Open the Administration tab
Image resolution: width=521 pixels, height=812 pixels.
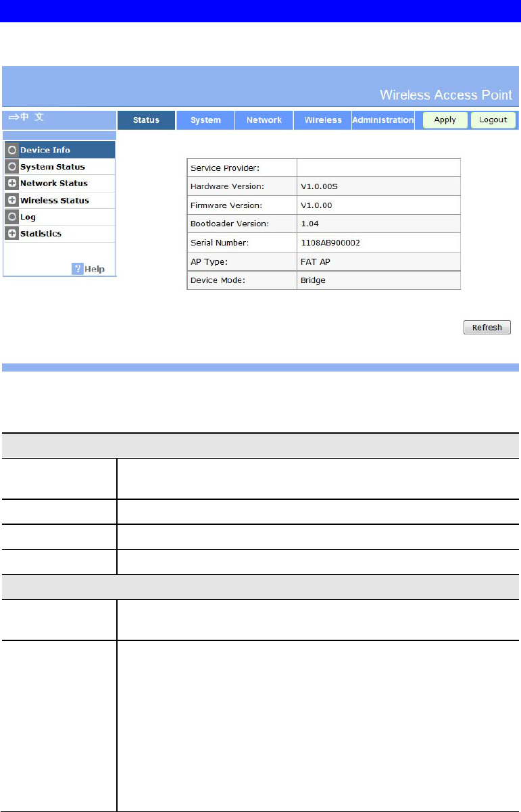coord(383,120)
